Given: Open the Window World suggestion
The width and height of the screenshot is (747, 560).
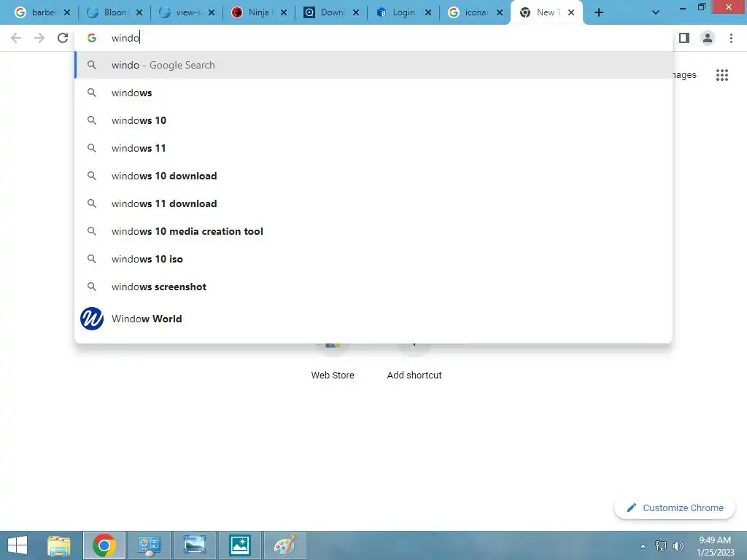Looking at the screenshot, I should [373, 319].
